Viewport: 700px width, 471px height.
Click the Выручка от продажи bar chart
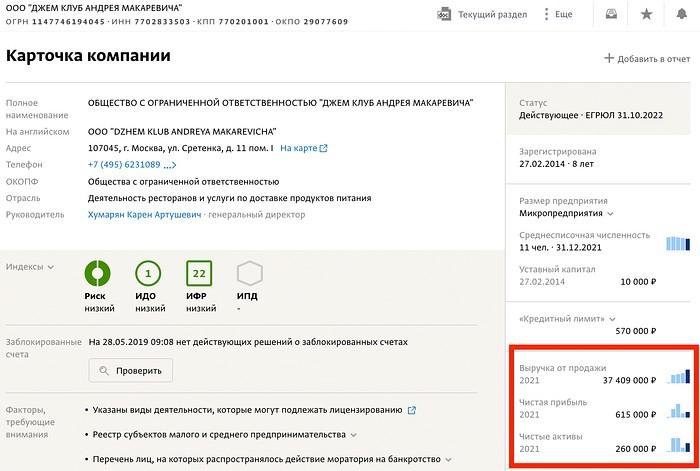point(679,376)
